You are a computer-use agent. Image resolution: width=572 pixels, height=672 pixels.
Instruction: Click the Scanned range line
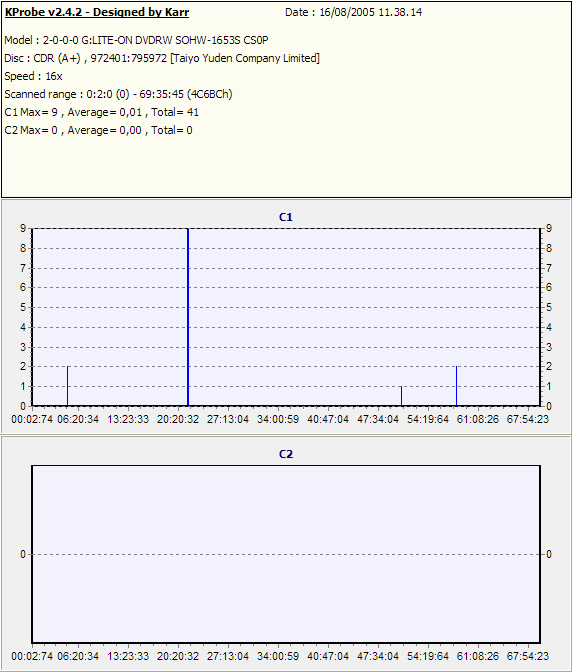click(x=118, y=94)
